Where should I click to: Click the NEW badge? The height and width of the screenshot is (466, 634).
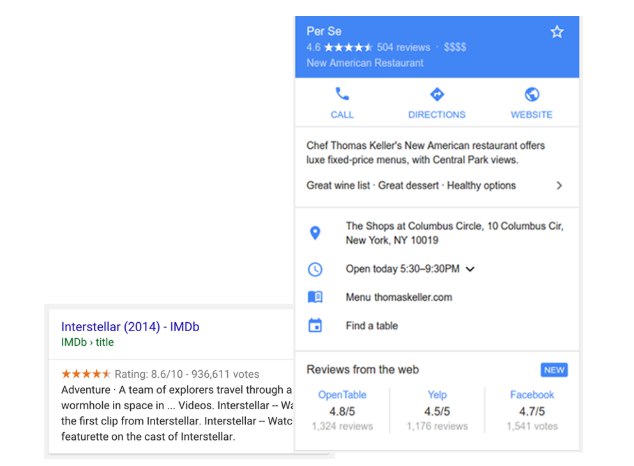pos(554,370)
